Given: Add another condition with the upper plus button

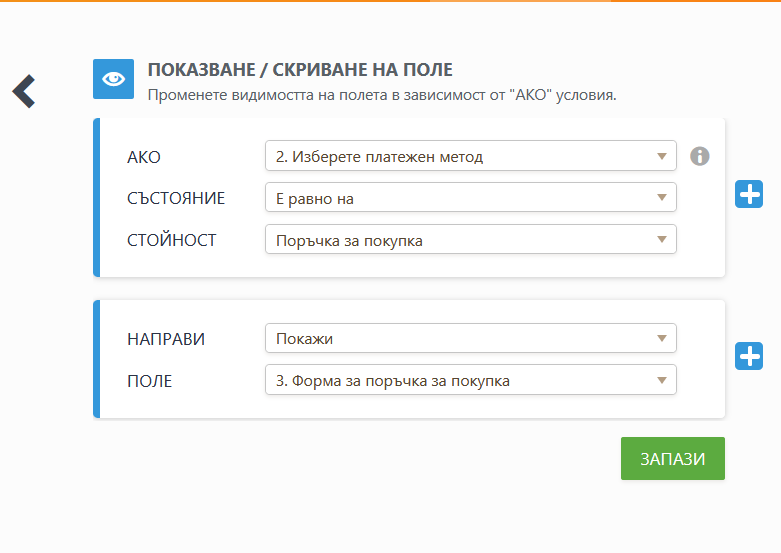Looking at the screenshot, I should coord(749,194).
